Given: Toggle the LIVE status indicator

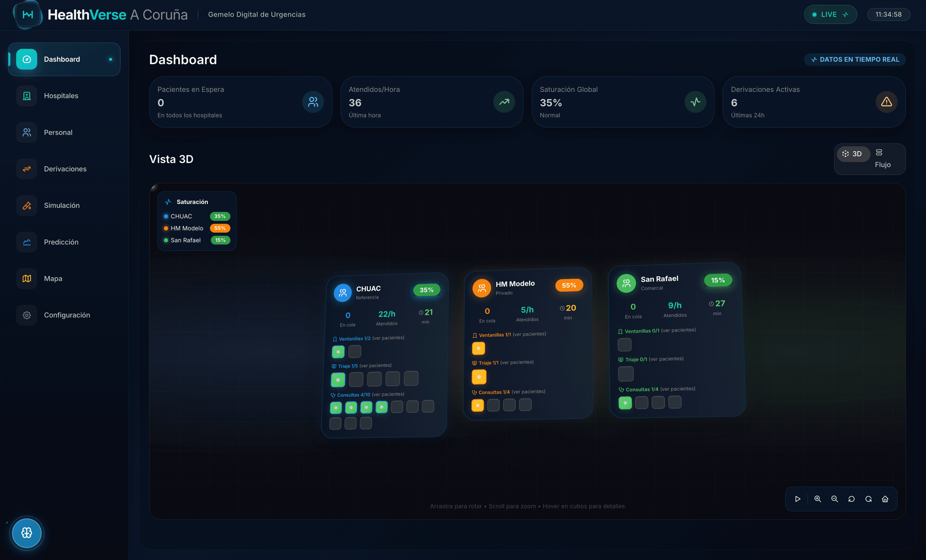Looking at the screenshot, I should pyautogui.click(x=831, y=14).
